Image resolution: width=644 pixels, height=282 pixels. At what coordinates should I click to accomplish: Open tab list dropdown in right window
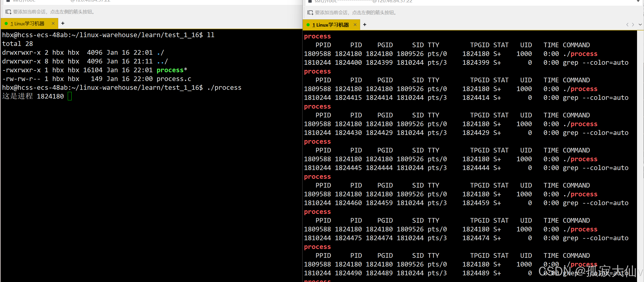pyautogui.click(x=640, y=25)
